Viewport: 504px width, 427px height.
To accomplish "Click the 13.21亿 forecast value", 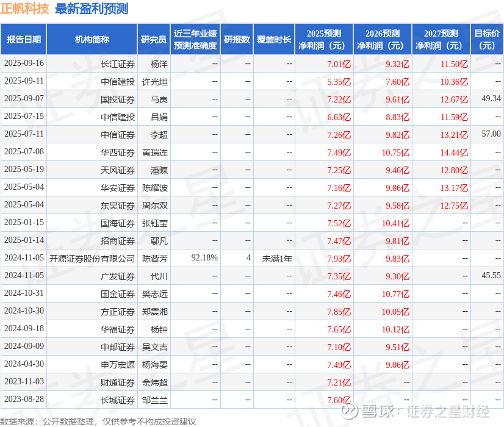I will tap(454, 135).
